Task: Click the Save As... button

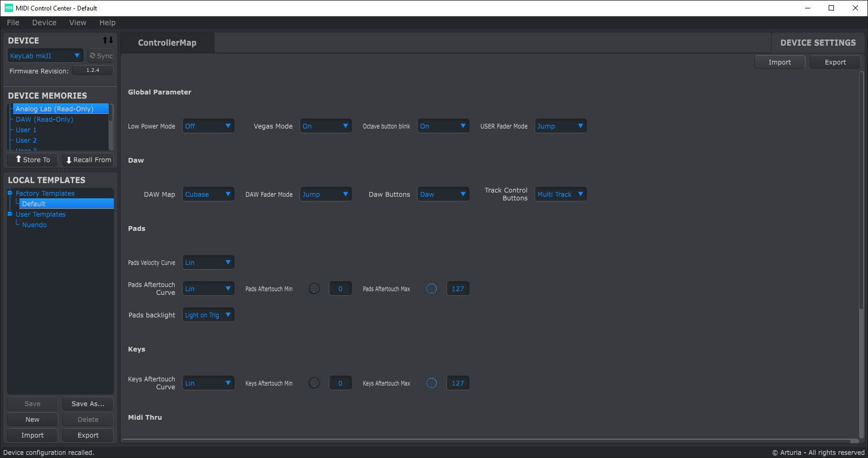Action: click(88, 403)
